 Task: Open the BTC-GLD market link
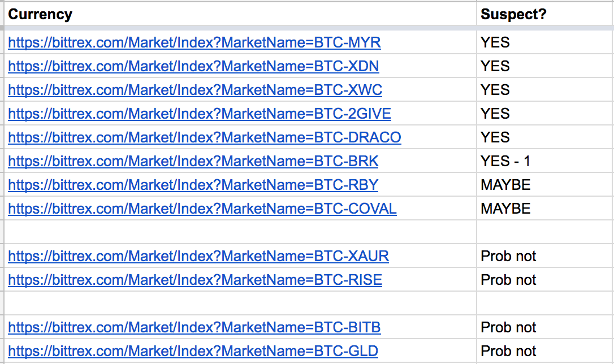coord(193,351)
